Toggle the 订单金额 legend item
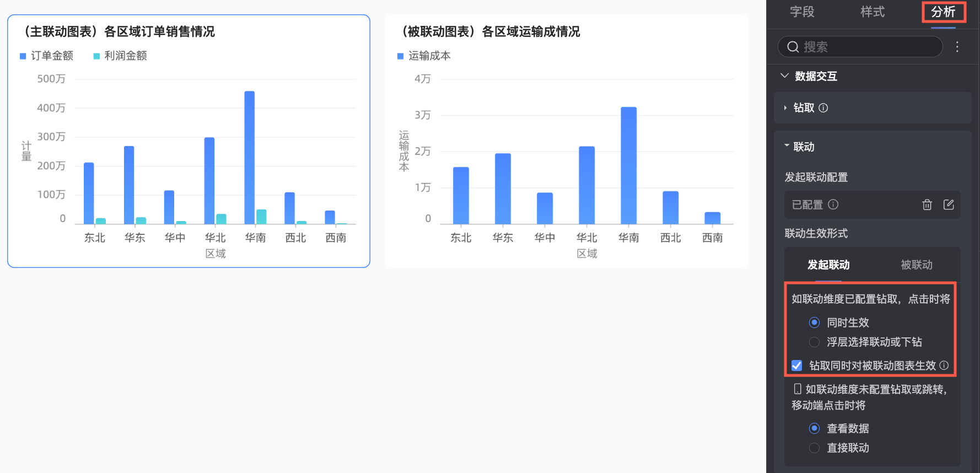The height and width of the screenshot is (473, 980). pos(46,56)
